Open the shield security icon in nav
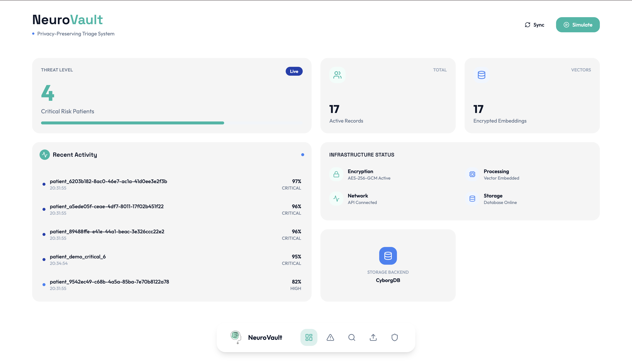Viewport: 632px width, 364px height. (395, 337)
